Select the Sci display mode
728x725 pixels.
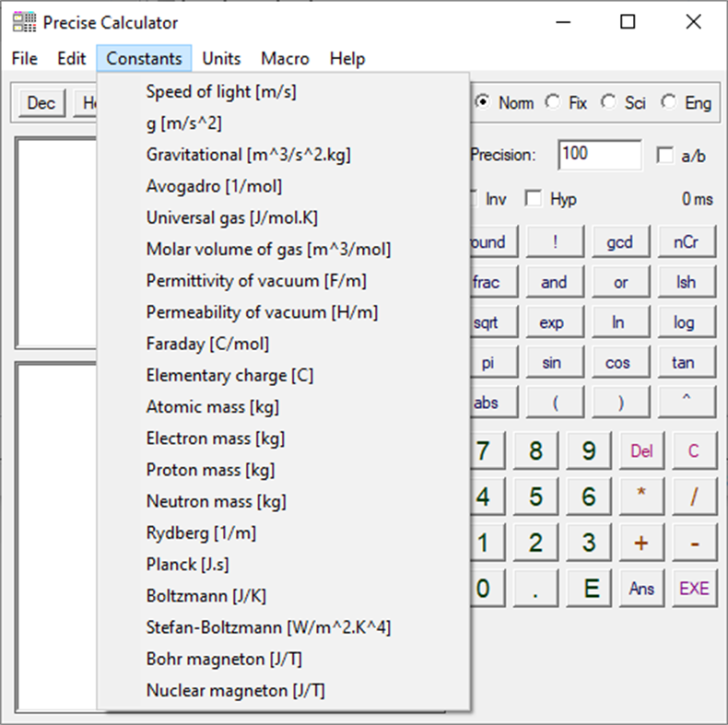[623, 102]
